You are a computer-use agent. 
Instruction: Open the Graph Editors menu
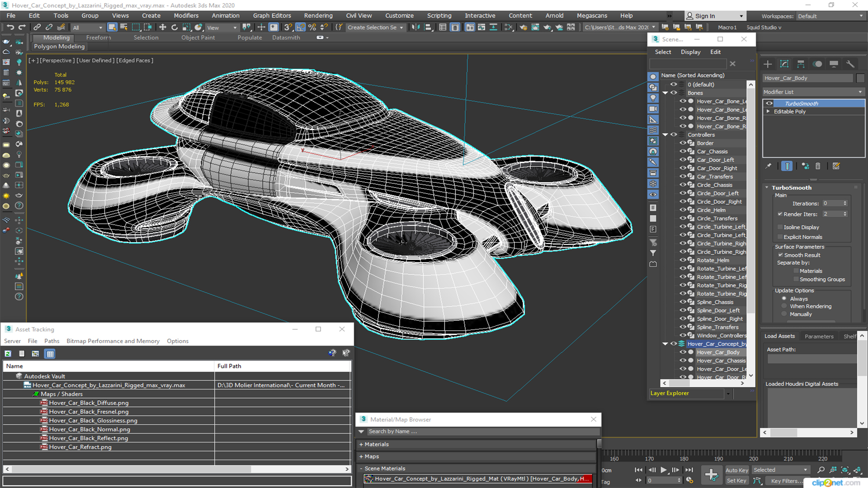272,15
